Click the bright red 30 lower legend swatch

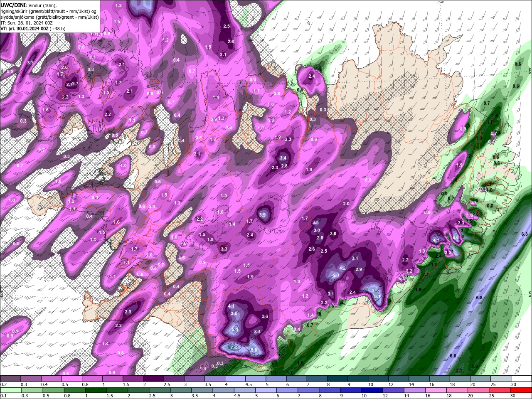521,390
